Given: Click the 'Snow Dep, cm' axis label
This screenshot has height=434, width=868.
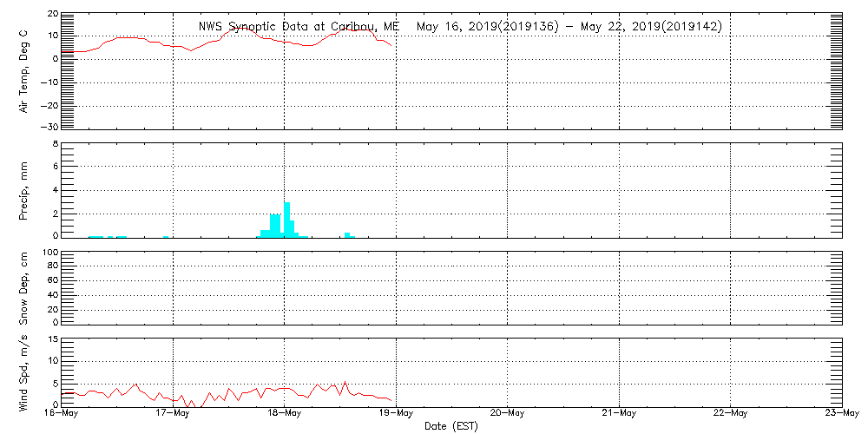Looking at the screenshot, I should coord(23,288).
